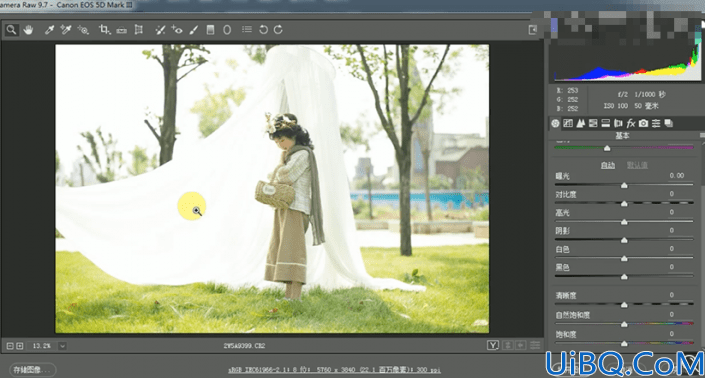Viewport: 705px width, 378px height.
Task: Rotate image counterclockwise
Action: tap(263, 30)
